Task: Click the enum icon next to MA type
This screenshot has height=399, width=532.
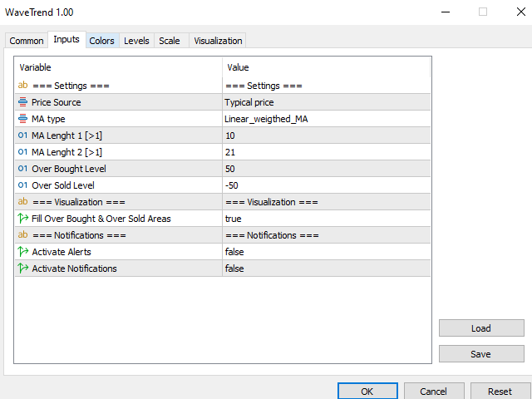Action: coord(22,118)
